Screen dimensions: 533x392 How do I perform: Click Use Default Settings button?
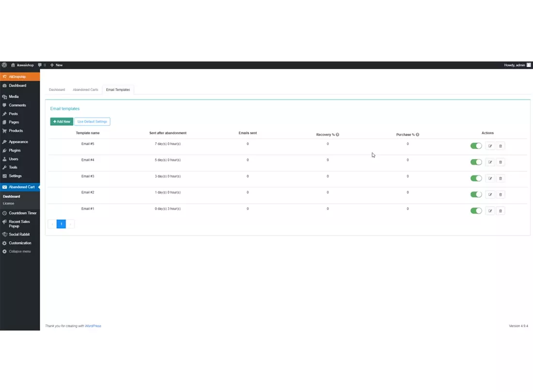(x=92, y=121)
